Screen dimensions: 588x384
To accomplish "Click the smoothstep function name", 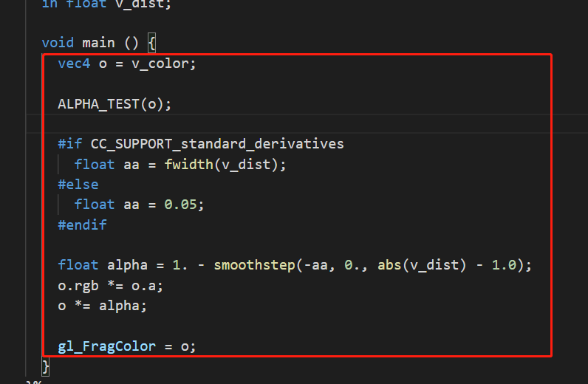I will (253, 264).
